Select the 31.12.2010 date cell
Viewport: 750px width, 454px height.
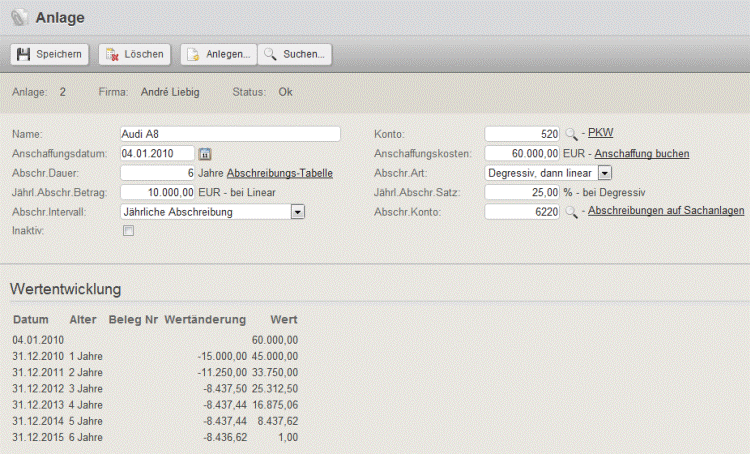click(x=38, y=356)
